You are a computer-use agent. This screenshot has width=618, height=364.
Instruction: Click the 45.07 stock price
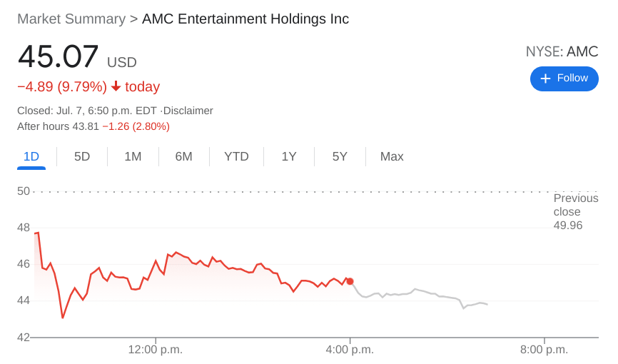coord(59,57)
